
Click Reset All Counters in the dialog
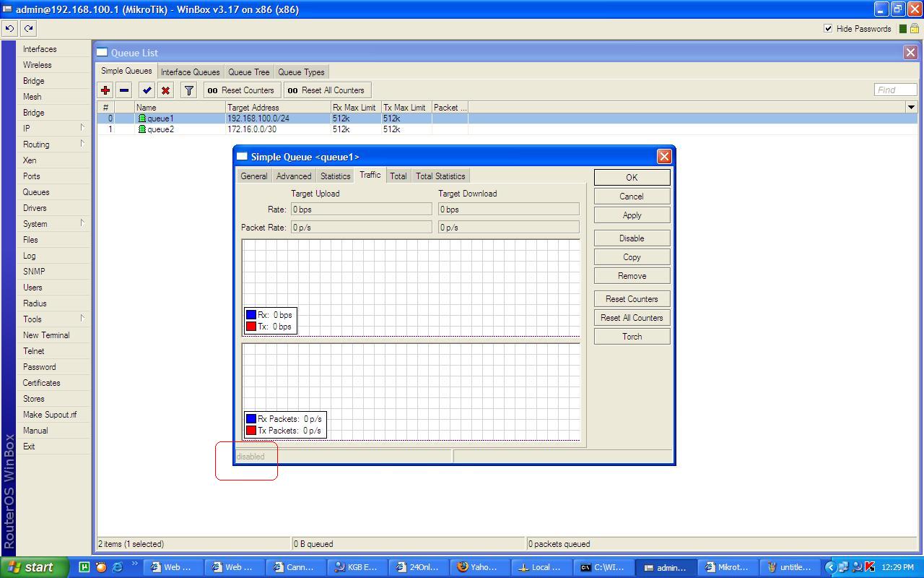[x=632, y=318]
